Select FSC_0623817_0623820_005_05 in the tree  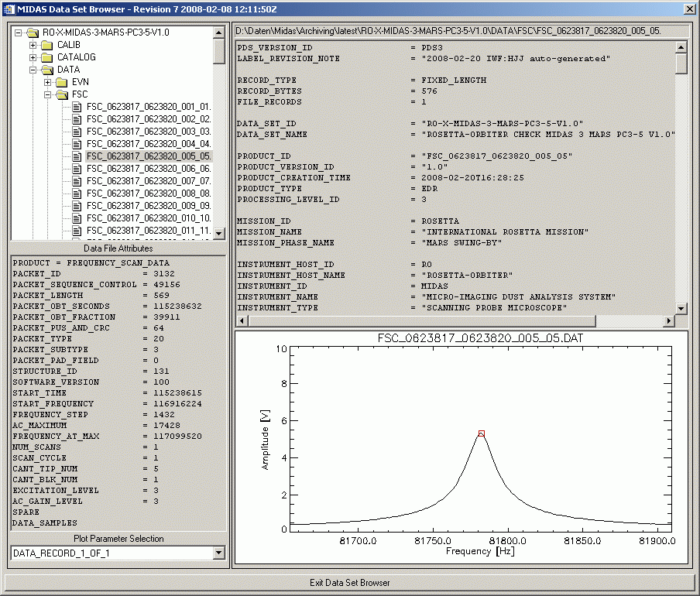click(148, 156)
